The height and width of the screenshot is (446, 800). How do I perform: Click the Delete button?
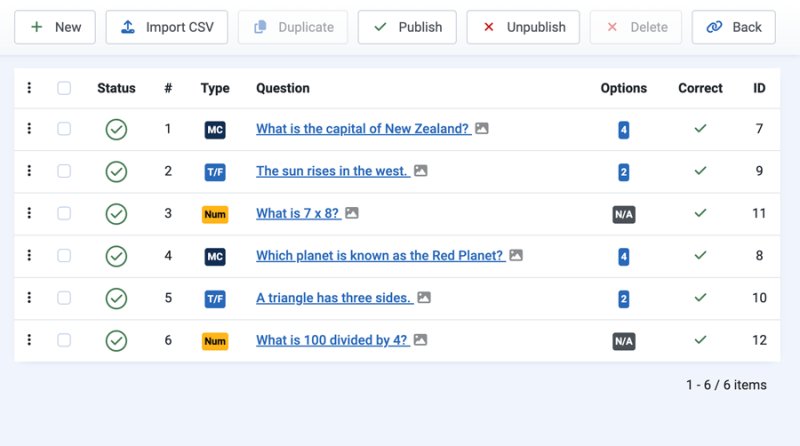[636, 27]
